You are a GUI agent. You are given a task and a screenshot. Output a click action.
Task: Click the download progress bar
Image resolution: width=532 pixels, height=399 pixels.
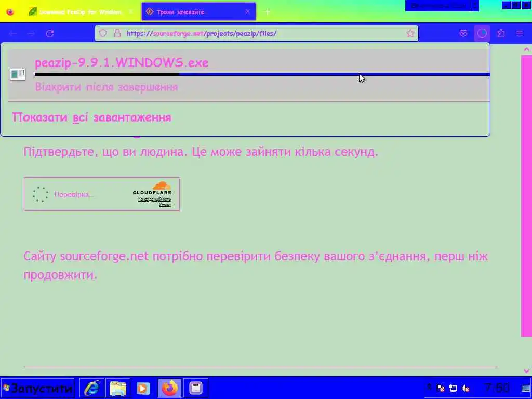262,74
